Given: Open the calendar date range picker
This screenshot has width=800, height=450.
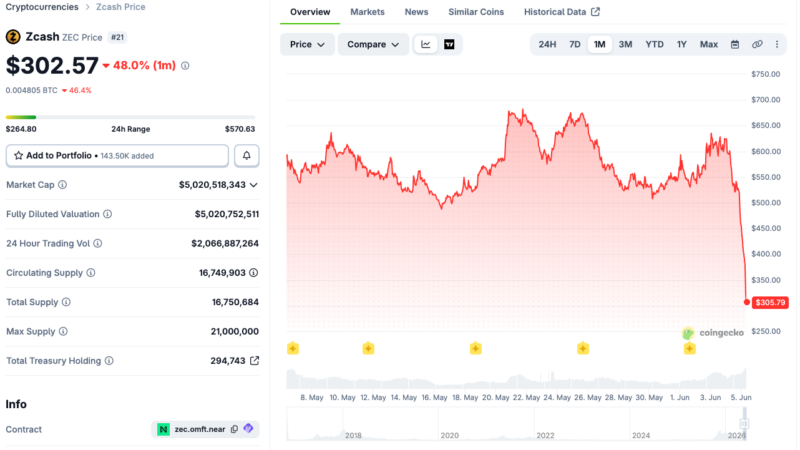Looking at the screenshot, I should point(735,44).
